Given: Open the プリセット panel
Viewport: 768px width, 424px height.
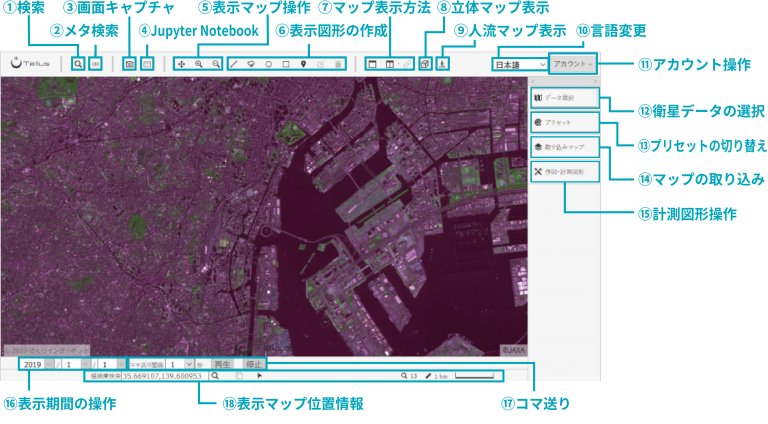Looking at the screenshot, I should [x=565, y=122].
